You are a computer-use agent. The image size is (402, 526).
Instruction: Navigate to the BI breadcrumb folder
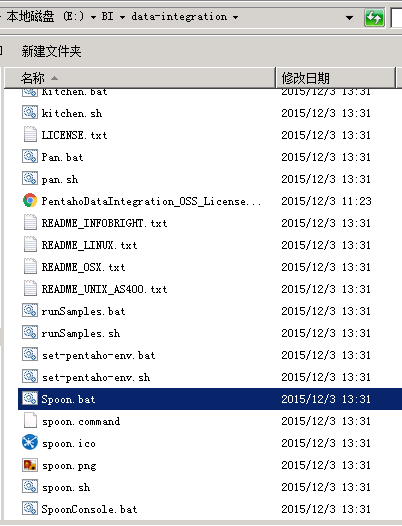coord(107,16)
